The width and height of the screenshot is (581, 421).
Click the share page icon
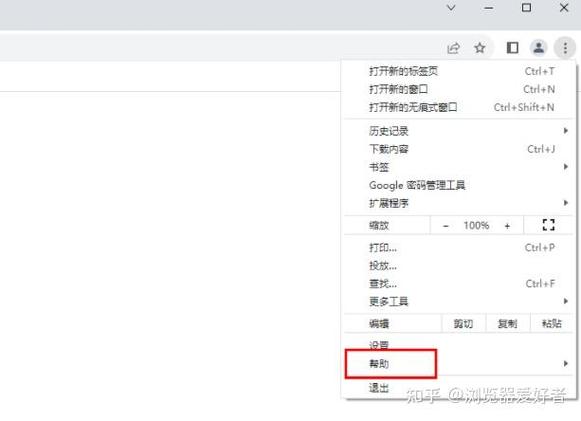(454, 48)
